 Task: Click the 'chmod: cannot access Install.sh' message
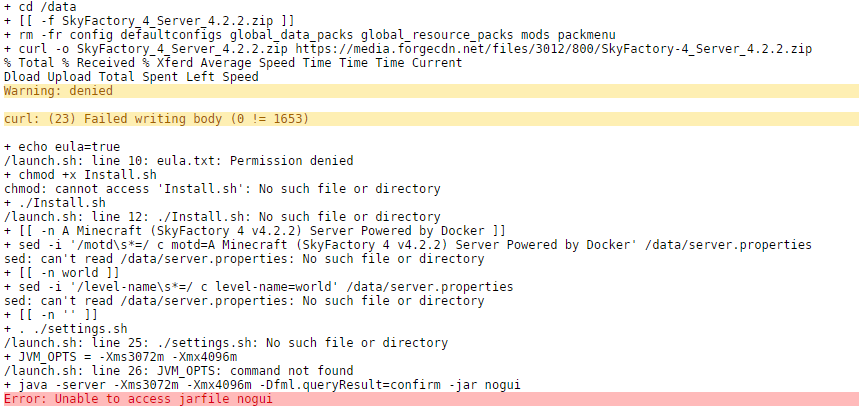(222, 189)
